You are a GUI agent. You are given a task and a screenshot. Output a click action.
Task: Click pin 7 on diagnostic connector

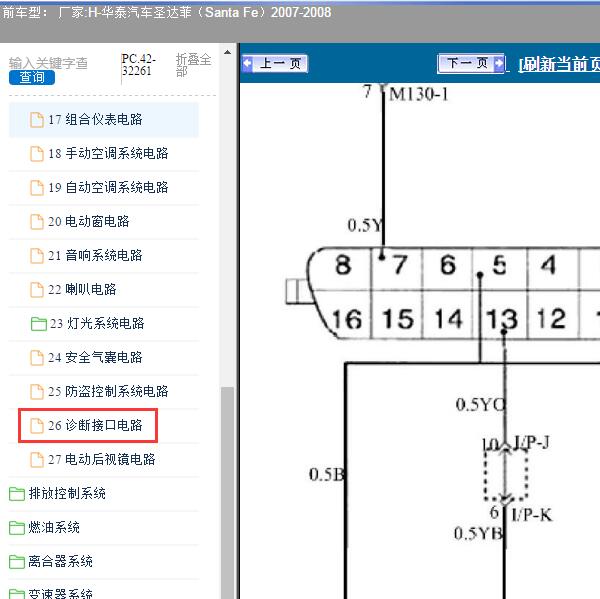click(400, 265)
